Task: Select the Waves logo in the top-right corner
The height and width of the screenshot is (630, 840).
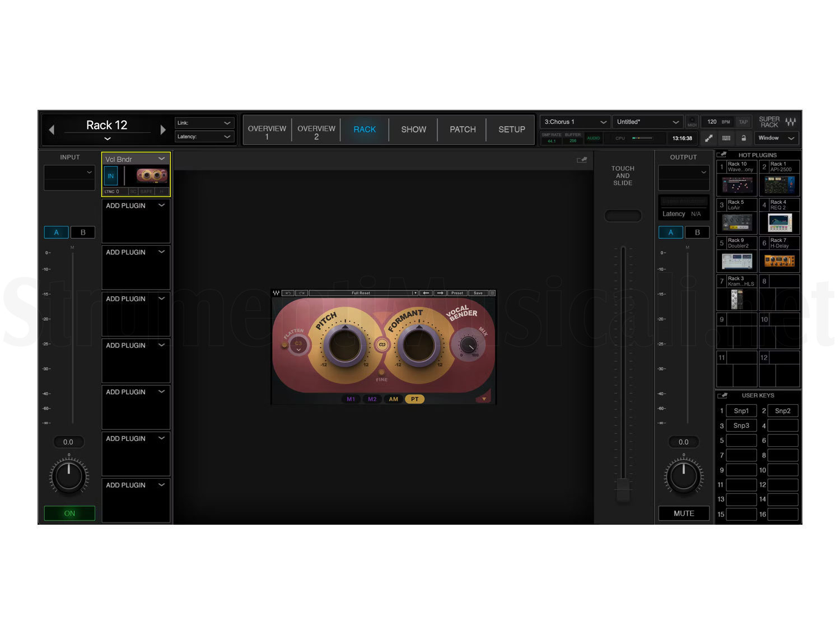Action: [x=790, y=120]
